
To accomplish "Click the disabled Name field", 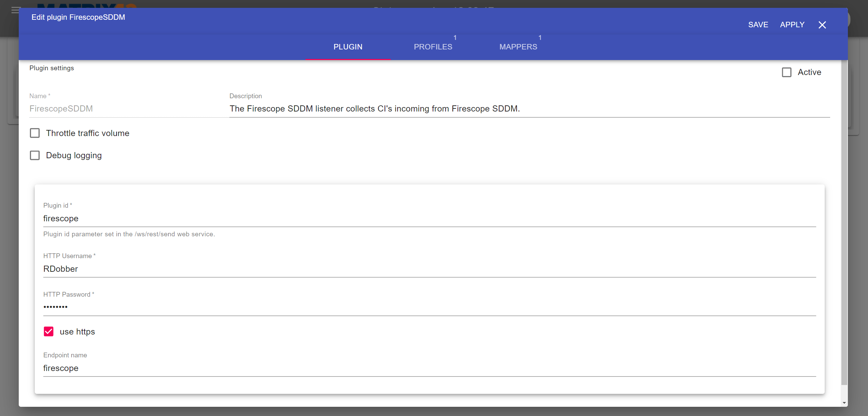I will (x=126, y=109).
